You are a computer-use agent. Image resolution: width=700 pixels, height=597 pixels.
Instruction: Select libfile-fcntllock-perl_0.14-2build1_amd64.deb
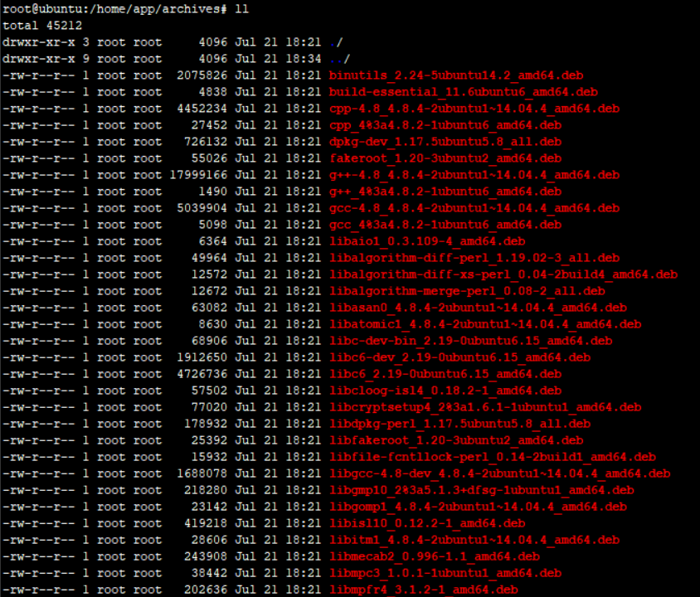493,457
